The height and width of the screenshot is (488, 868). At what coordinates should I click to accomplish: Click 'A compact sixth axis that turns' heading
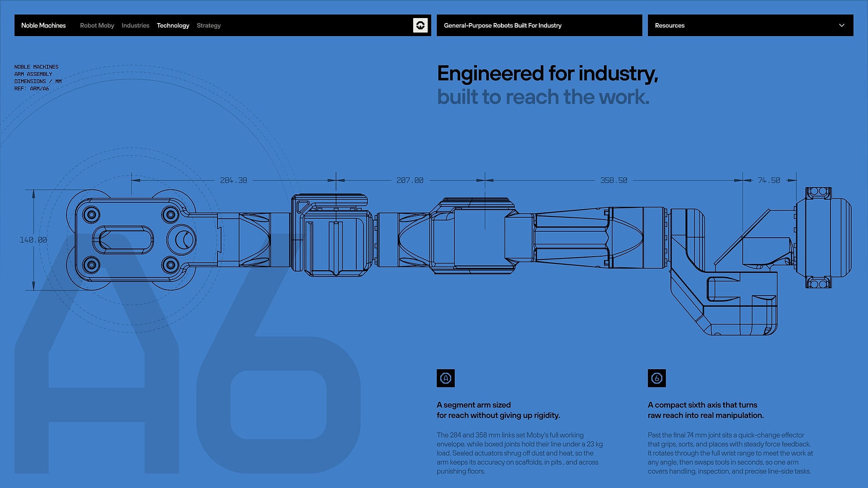tap(702, 405)
